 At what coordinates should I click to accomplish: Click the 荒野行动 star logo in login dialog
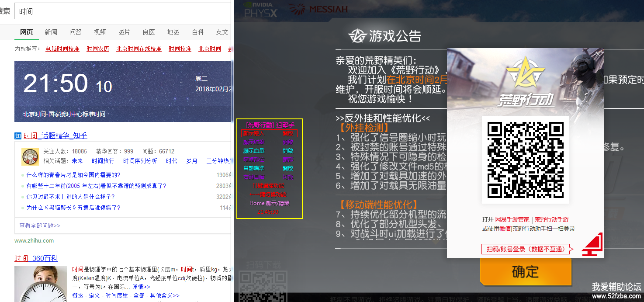(x=525, y=73)
